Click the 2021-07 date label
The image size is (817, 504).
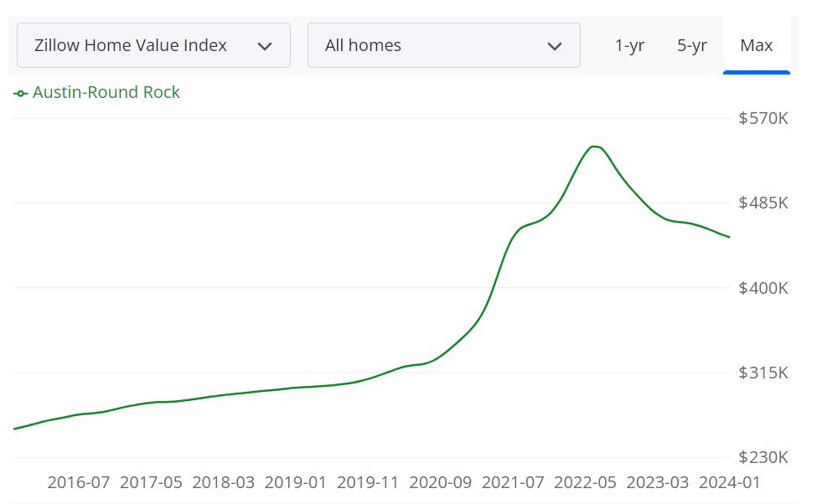pyautogui.click(x=513, y=483)
